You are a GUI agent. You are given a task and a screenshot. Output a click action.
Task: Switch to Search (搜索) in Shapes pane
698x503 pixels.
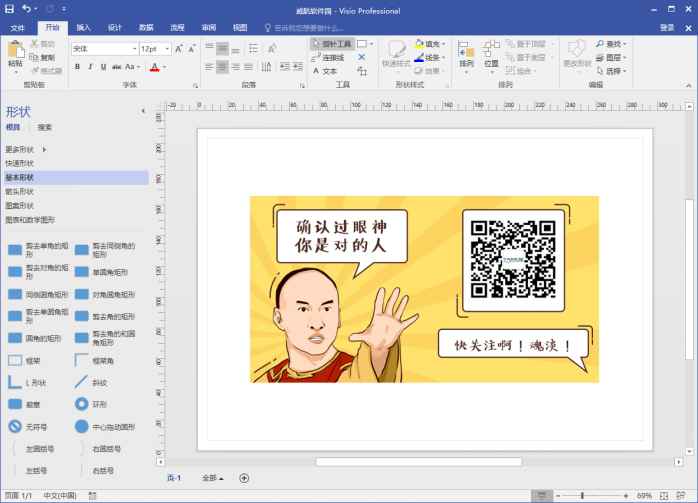click(45, 127)
